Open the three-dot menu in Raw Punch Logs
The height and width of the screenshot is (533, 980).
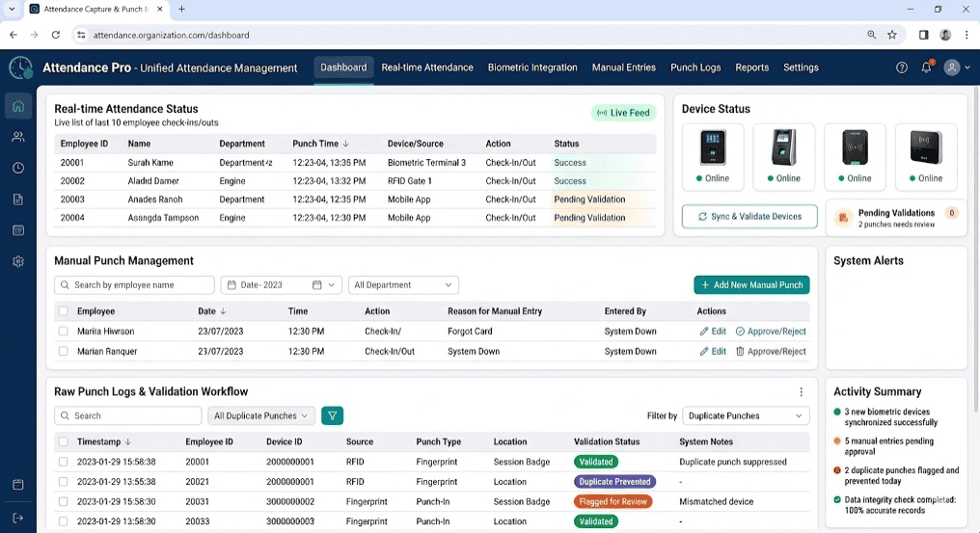coord(801,391)
